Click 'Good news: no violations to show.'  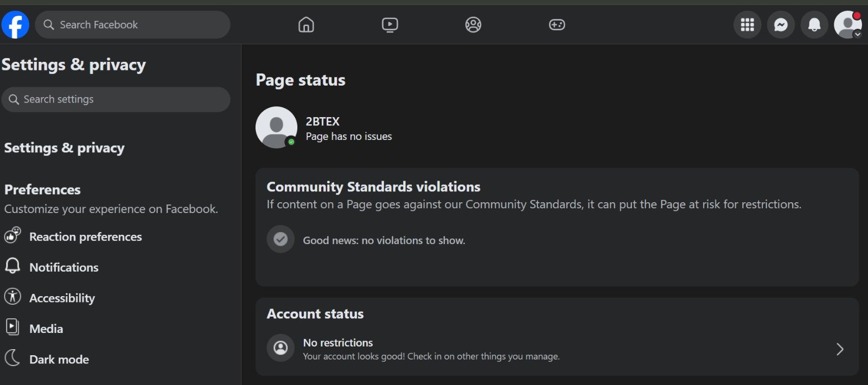(384, 240)
